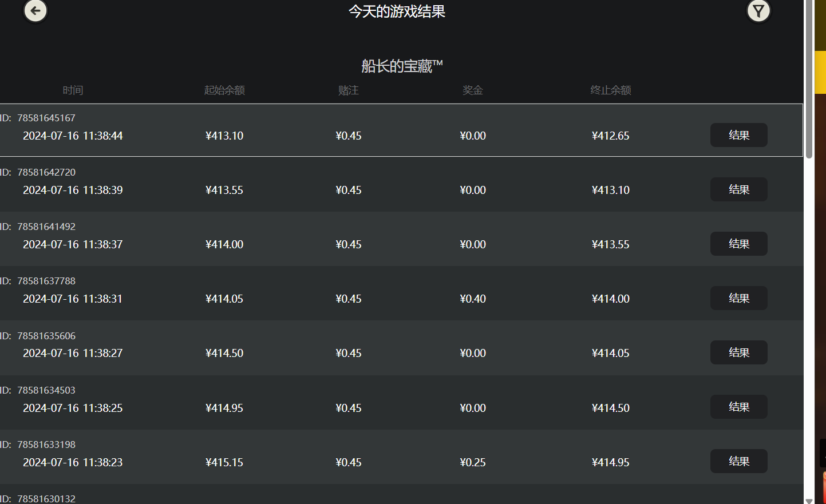Click the 起始余额 column header

click(224, 90)
